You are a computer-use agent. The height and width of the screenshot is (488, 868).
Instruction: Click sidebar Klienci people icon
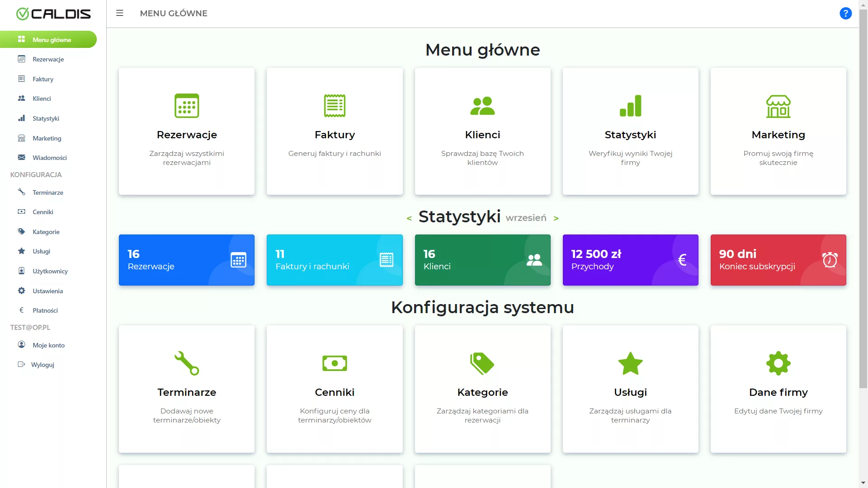tap(21, 98)
